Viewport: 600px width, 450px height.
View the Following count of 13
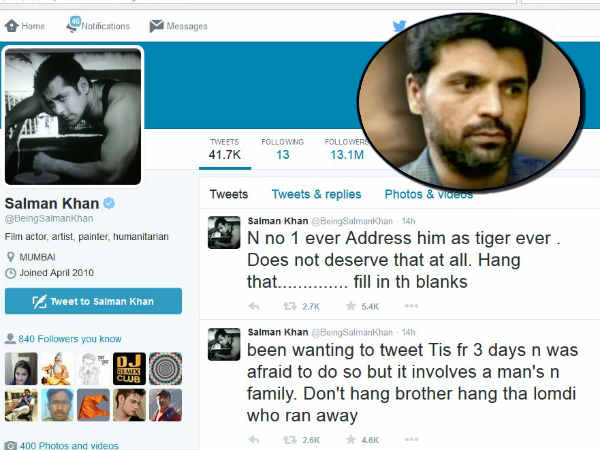(x=282, y=149)
